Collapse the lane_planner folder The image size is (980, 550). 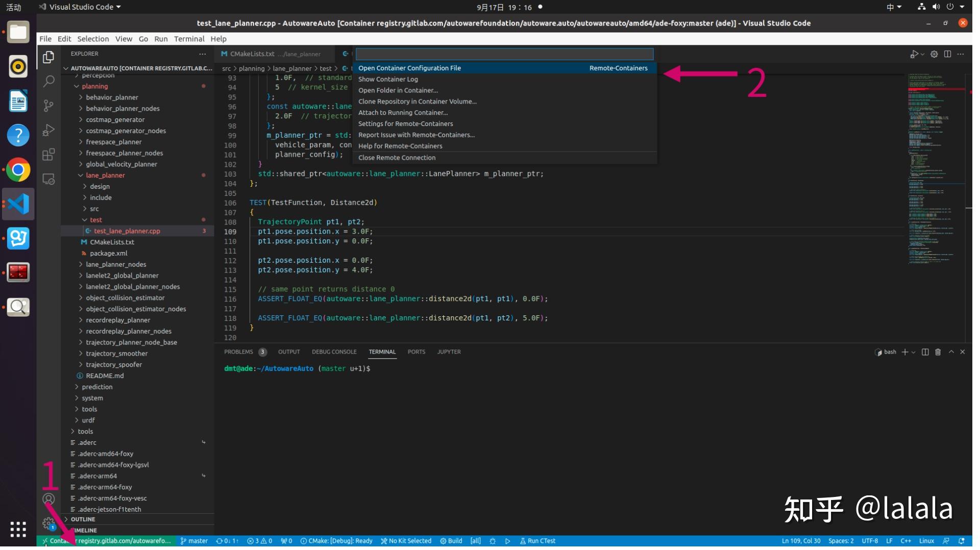click(106, 177)
